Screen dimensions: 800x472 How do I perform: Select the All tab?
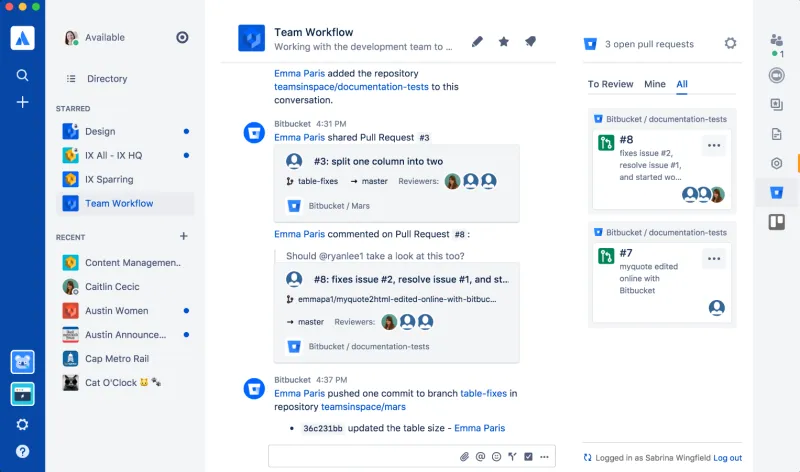click(682, 84)
